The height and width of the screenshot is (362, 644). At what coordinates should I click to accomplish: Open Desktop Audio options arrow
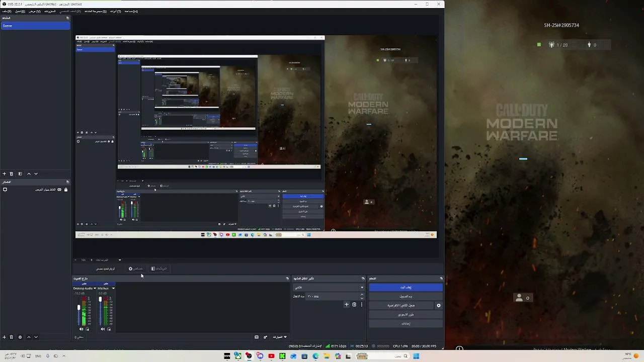point(94,289)
